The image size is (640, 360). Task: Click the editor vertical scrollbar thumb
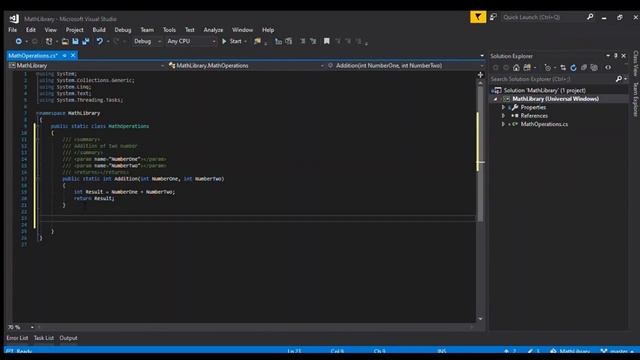pos(480,153)
